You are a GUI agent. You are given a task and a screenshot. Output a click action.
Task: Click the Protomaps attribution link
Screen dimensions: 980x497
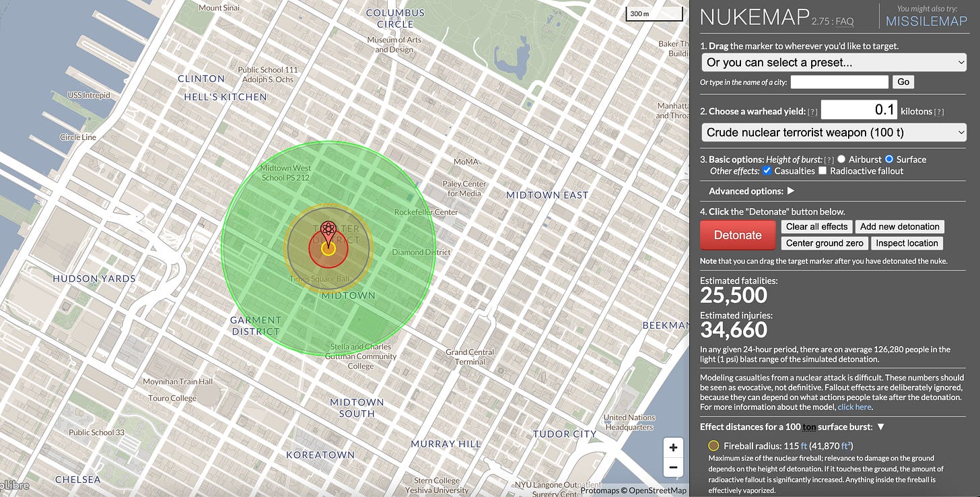pos(599,491)
